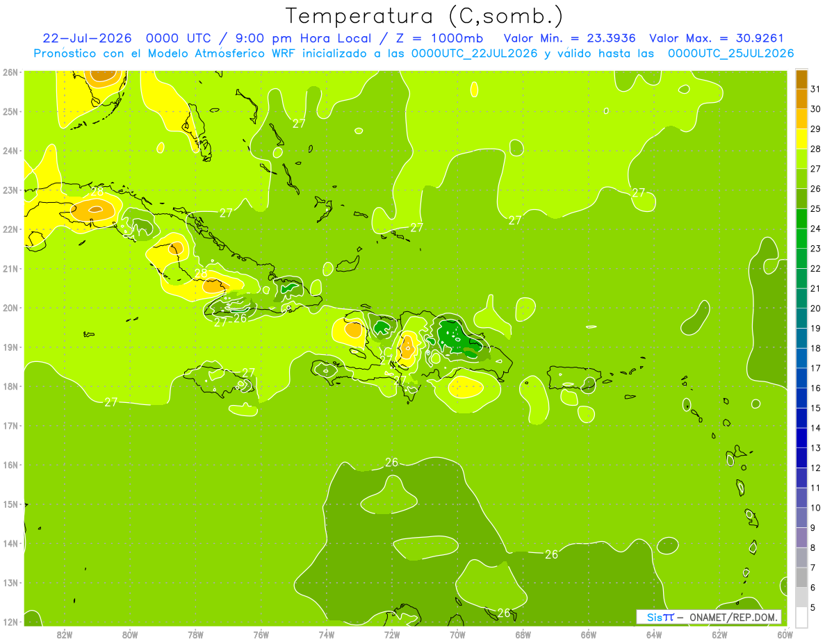Click the legend value '31'
Screen dimensions: 834x644
point(816,89)
